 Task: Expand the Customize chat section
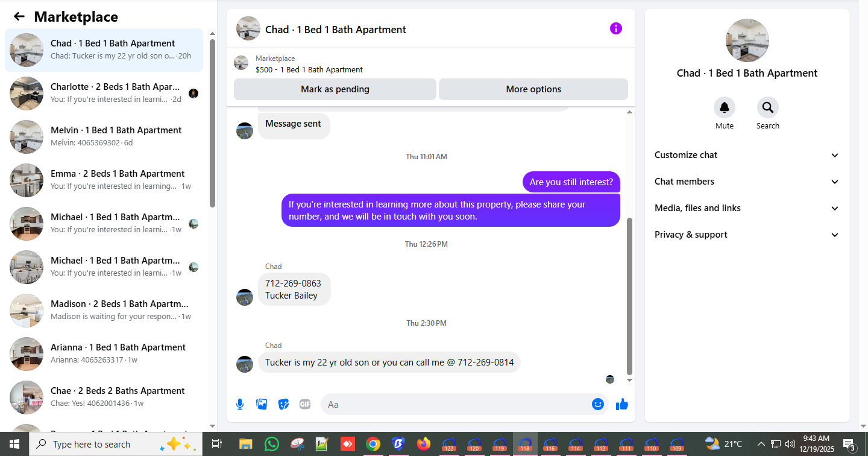(x=747, y=155)
